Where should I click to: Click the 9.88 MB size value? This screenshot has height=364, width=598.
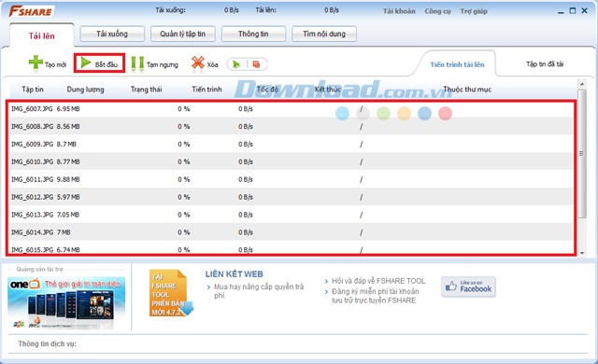[x=68, y=179]
